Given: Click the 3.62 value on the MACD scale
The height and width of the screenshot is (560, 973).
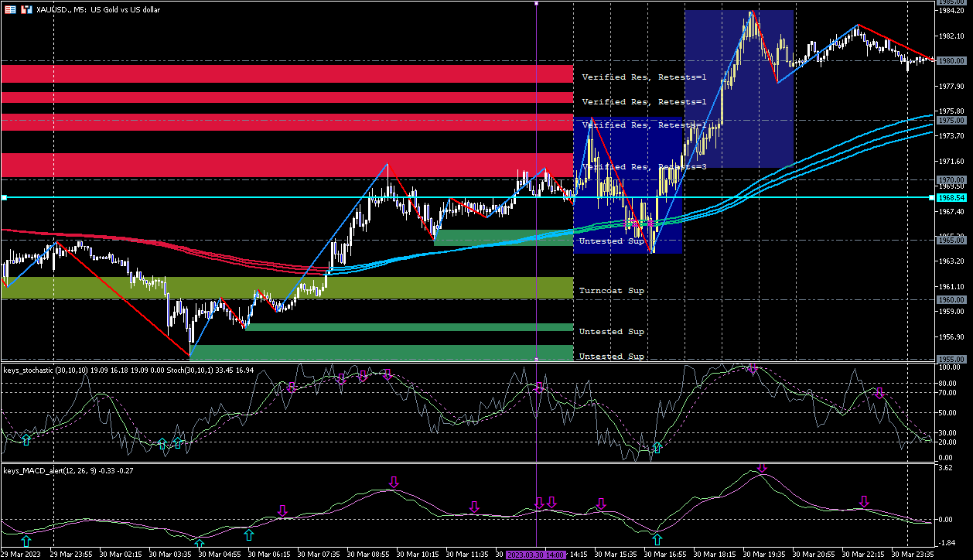Looking at the screenshot, I should [945, 469].
